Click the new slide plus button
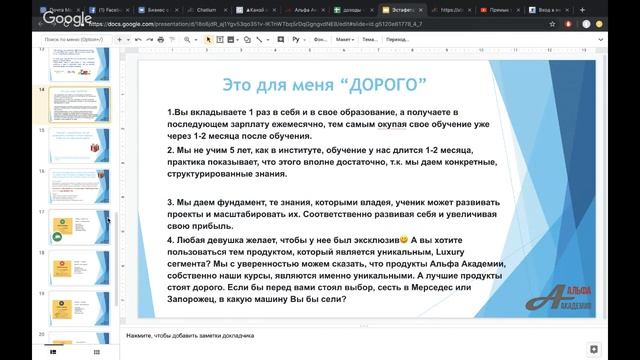Viewport: 640px width, 360px height. 119,40
